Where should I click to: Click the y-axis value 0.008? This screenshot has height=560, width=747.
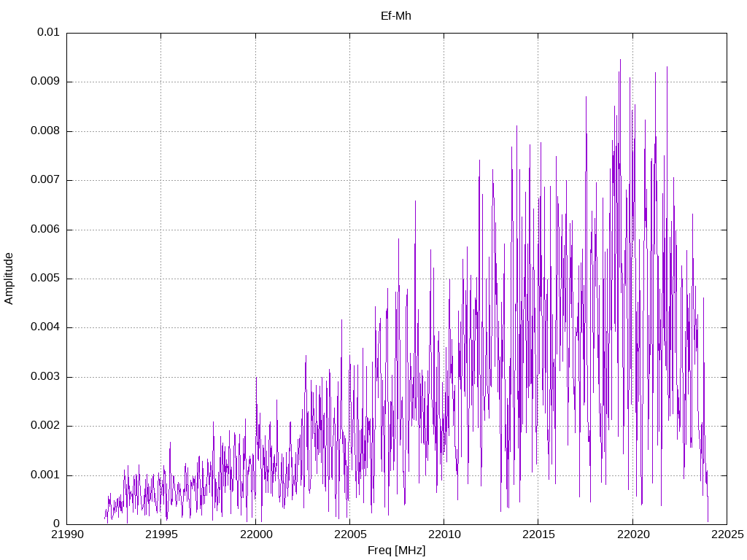pyautogui.click(x=45, y=131)
